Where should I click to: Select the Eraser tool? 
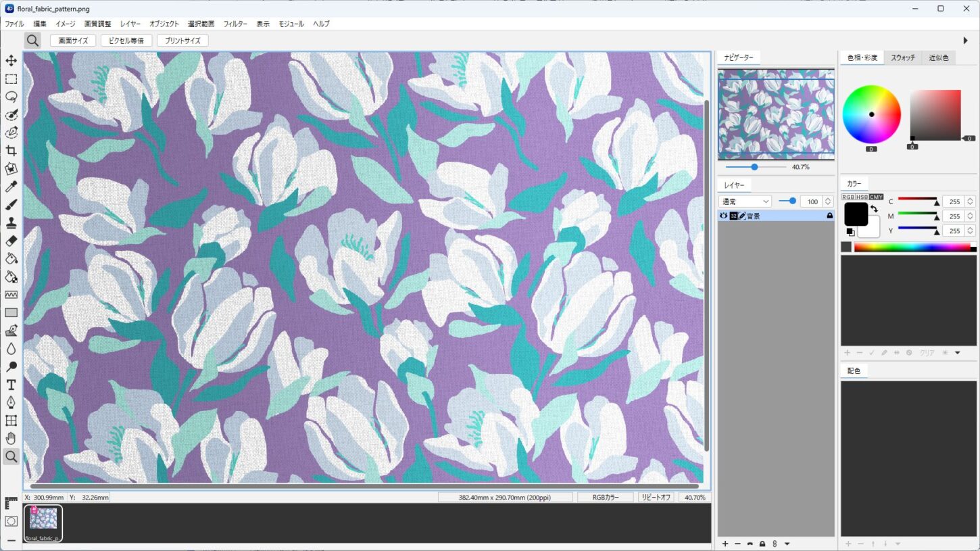[x=11, y=241]
